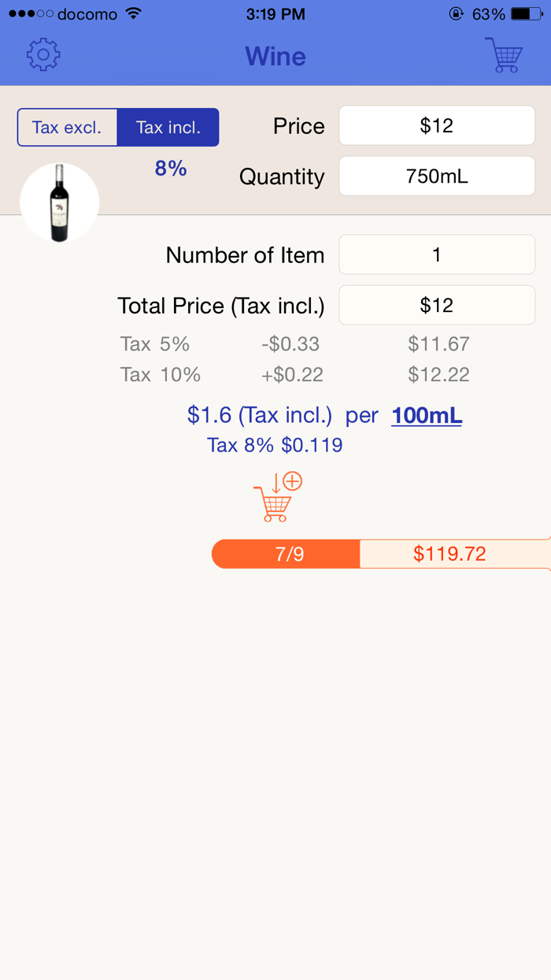Viewport: 551px width, 980px height.
Task: Open the Settings gear icon
Action: (43, 55)
